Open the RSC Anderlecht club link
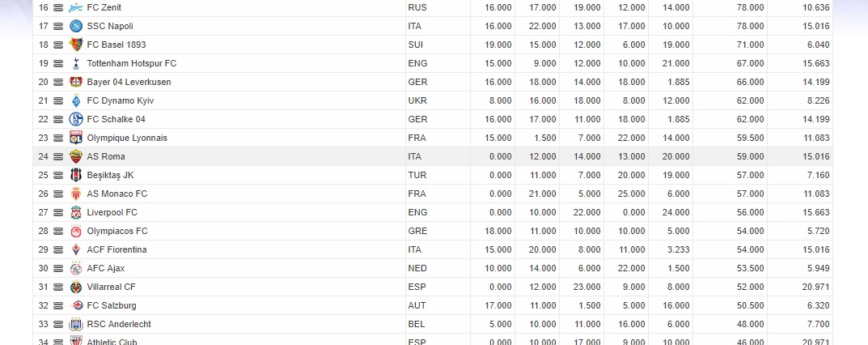The width and height of the screenshot is (868, 345). (119, 324)
